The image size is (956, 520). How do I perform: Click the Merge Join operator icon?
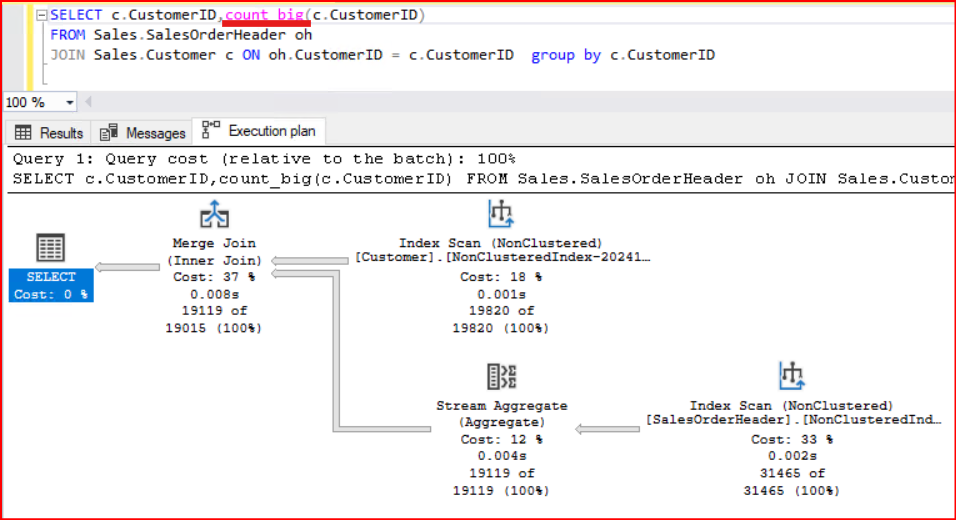click(211, 215)
